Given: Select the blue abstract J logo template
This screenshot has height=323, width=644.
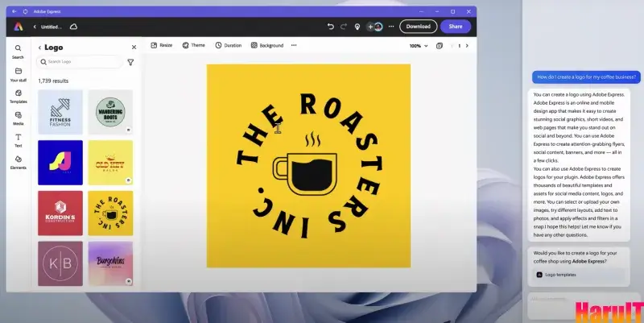Looking at the screenshot, I should point(60,163).
